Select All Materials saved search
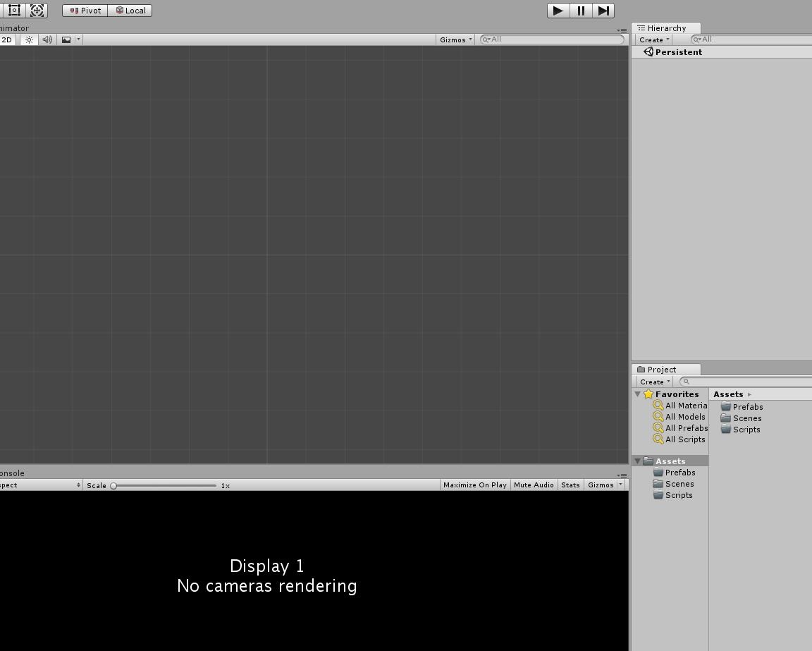The width and height of the screenshot is (812, 651). (x=686, y=406)
